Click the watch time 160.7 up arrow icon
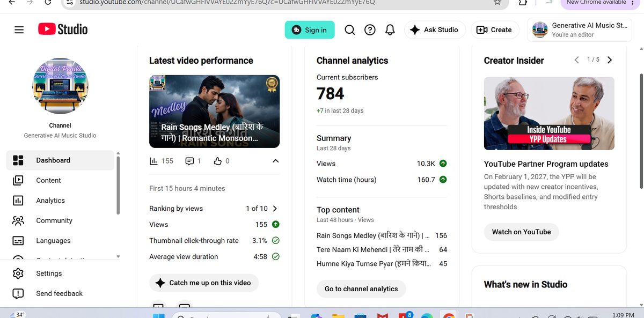This screenshot has height=318, width=644. point(443,180)
